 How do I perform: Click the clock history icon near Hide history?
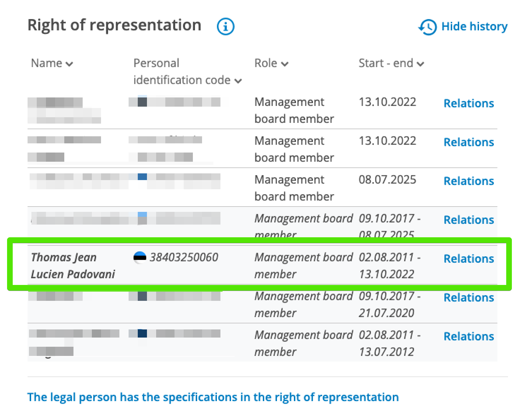tap(427, 27)
